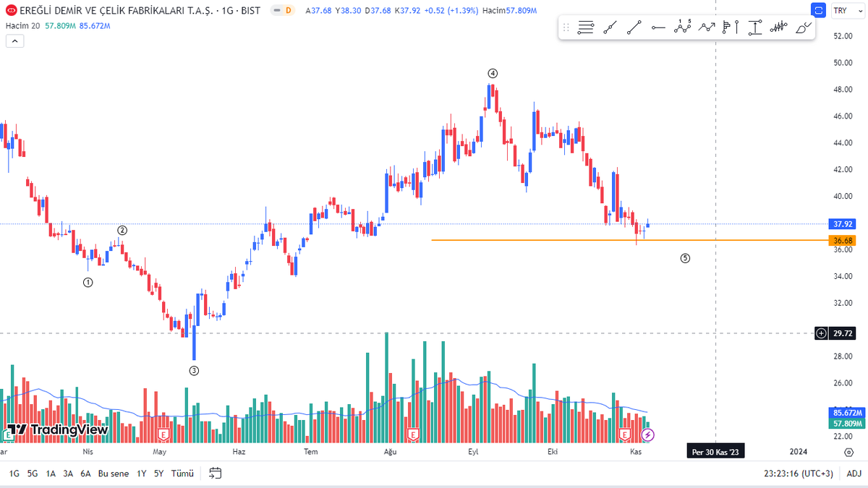The width and height of the screenshot is (868, 488).
Task: Select the 6A time range
Action: [x=85, y=474]
